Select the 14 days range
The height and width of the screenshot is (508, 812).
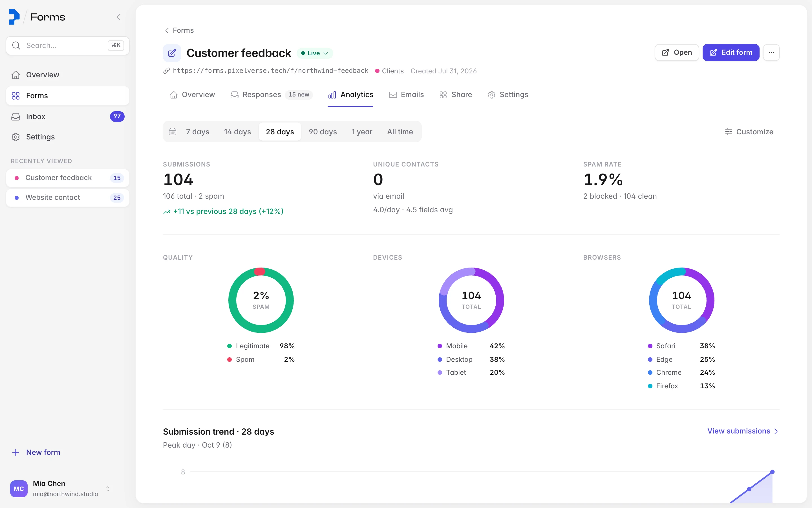238,132
